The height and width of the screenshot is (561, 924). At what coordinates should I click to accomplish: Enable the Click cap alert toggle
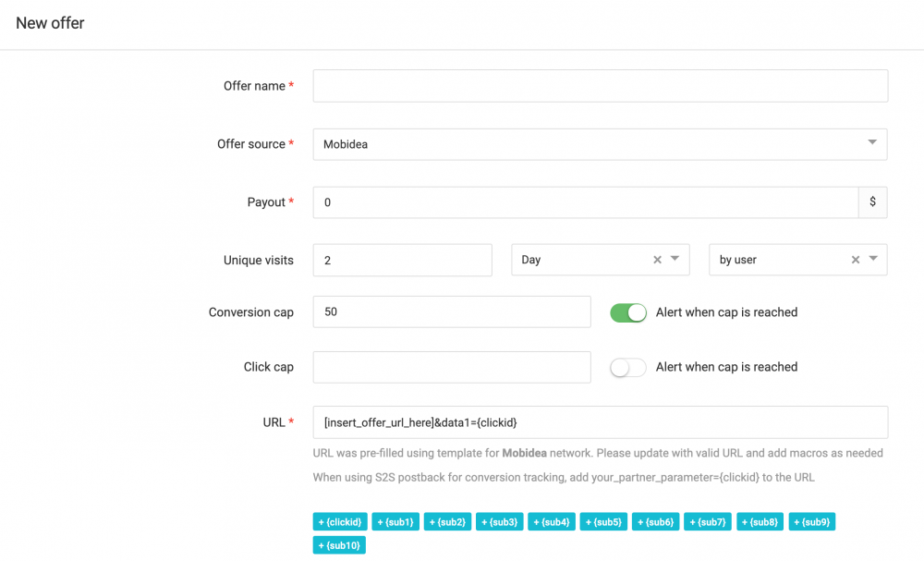(x=628, y=368)
